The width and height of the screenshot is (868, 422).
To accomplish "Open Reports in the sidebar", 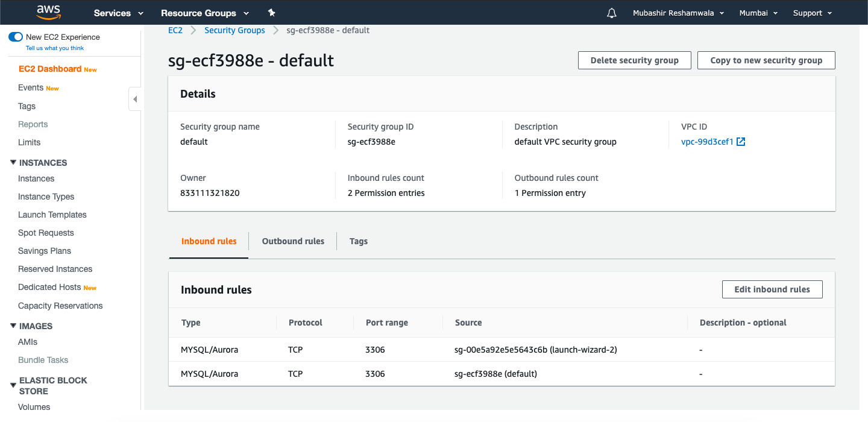I will click(x=33, y=124).
